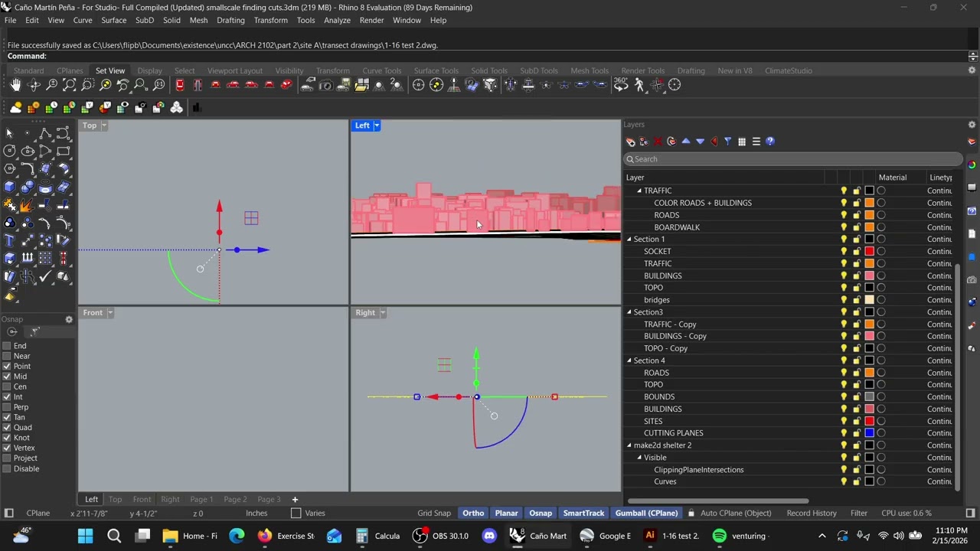Open the Right viewport title dropdown arrow
This screenshot has height=551, width=980.
(x=383, y=312)
